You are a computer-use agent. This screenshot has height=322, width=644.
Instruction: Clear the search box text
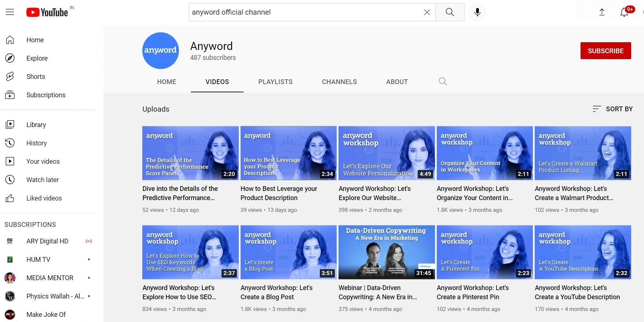coord(427,12)
